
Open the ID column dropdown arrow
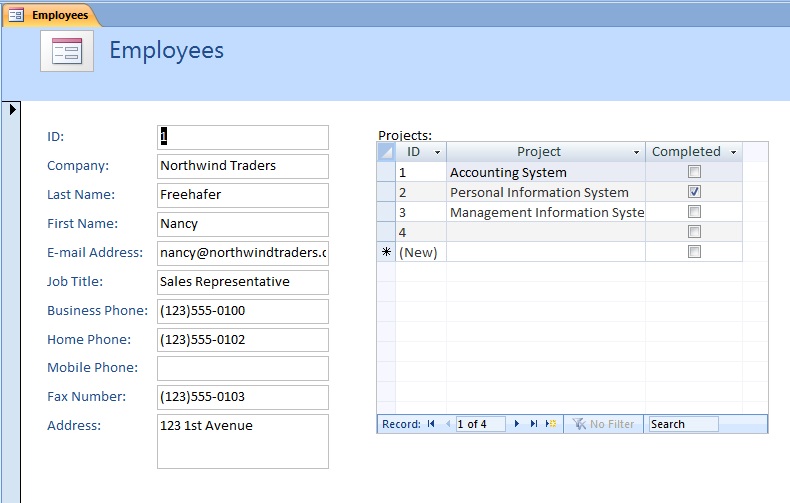(437, 152)
